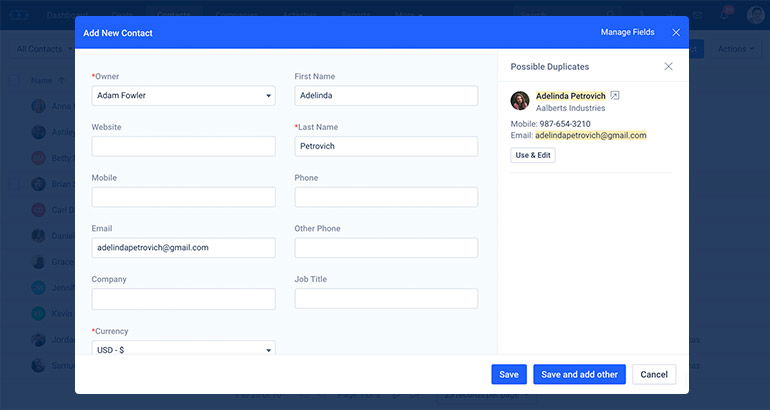Choose Save and add other
Image resolution: width=770 pixels, height=410 pixels.
[579, 374]
